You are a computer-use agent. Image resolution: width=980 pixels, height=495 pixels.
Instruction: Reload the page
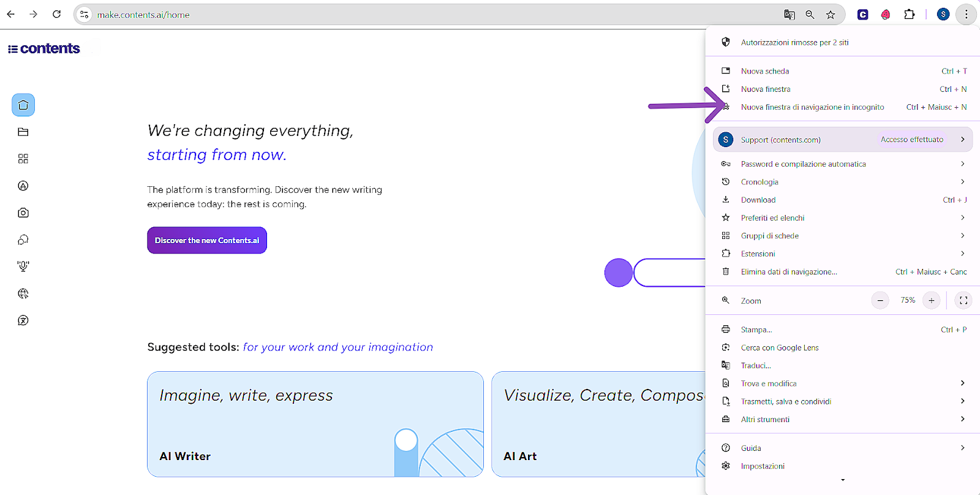(56, 15)
